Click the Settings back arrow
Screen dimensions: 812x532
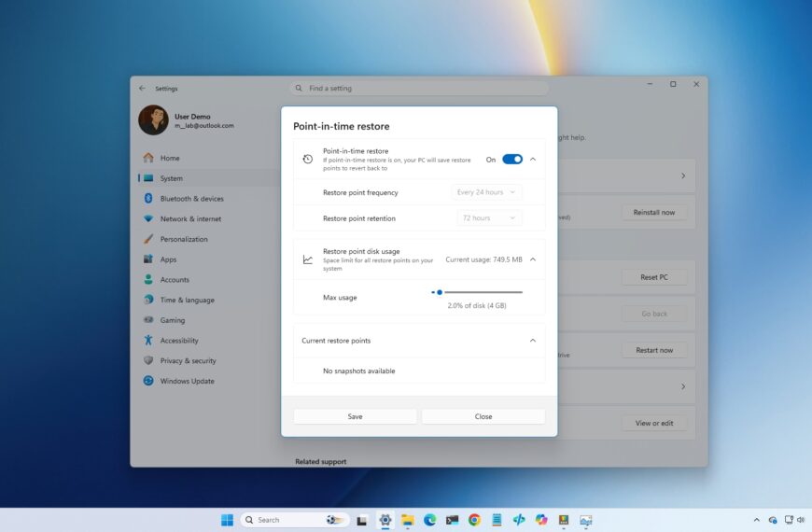(x=142, y=88)
